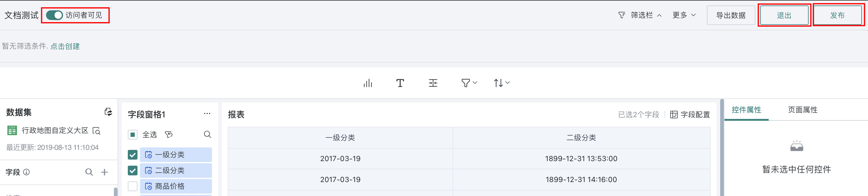Click the layout alignment icon in the toolbar
Viewport: 868px width, 196px height.
[433, 83]
